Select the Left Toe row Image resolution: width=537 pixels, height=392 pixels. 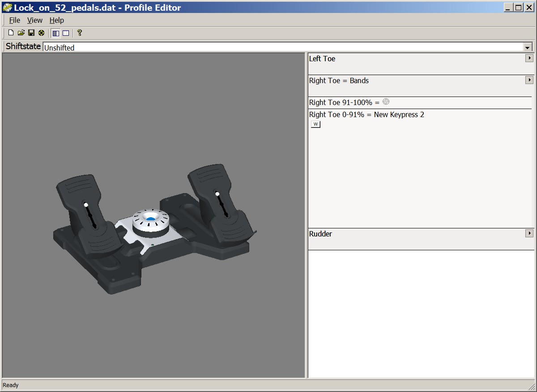(420, 64)
